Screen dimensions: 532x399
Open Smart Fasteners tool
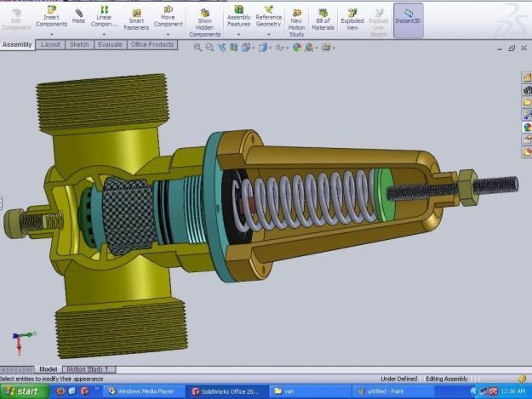coord(134,17)
